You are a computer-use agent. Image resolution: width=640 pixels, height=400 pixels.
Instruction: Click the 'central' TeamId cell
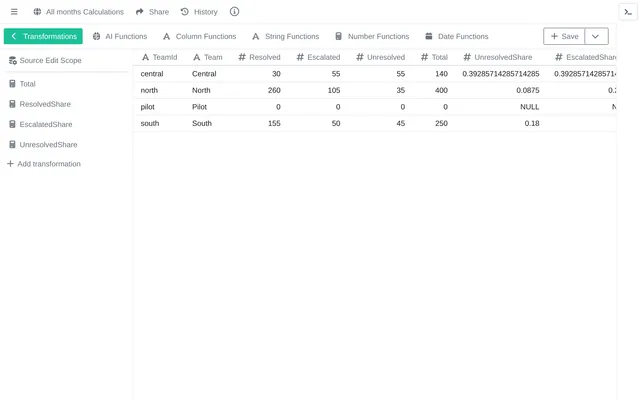click(x=152, y=74)
